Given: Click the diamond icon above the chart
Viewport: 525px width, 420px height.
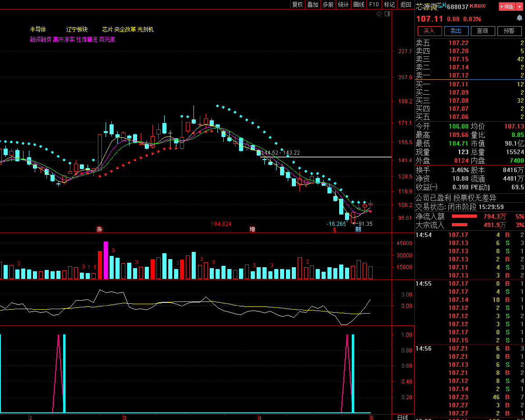Looking at the screenshot, I should pos(379,14).
